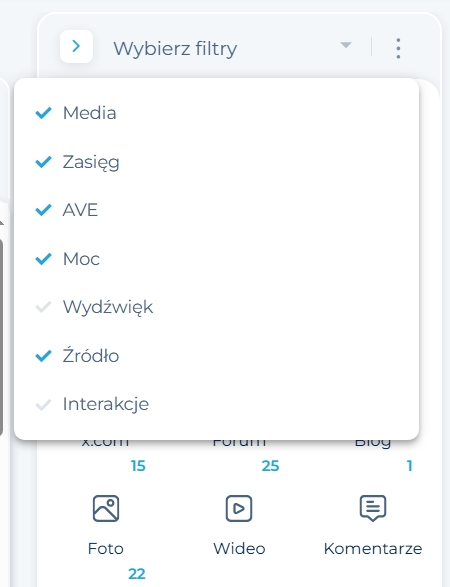
Task: Select the Moc menu entry
Action: click(216, 259)
